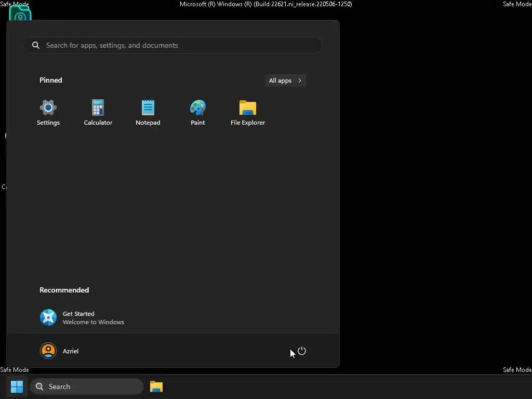This screenshot has height=399, width=532.
Task: Open Notepad from the Start menu
Action: click(148, 113)
